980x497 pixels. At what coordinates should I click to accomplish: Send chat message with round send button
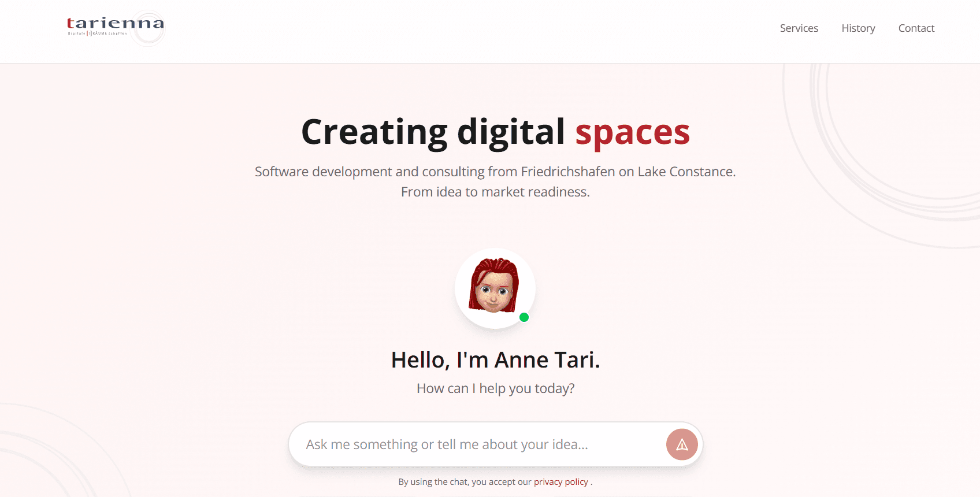pyautogui.click(x=682, y=444)
